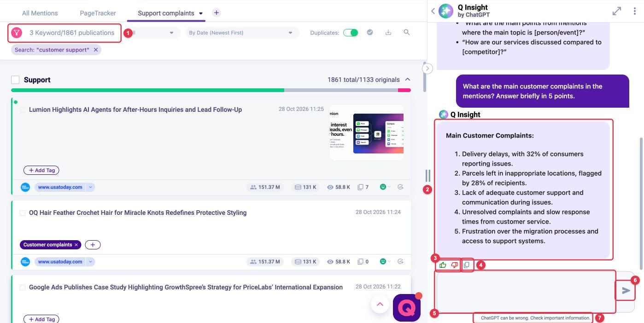Click the Support sentiment distribution bar
Viewport: 644px width, 323px height.
tap(211, 90)
